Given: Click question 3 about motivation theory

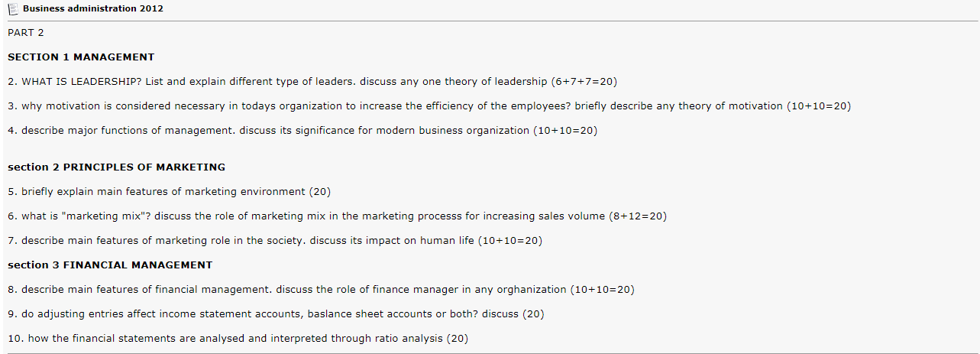Looking at the screenshot, I should coord(429,106).
